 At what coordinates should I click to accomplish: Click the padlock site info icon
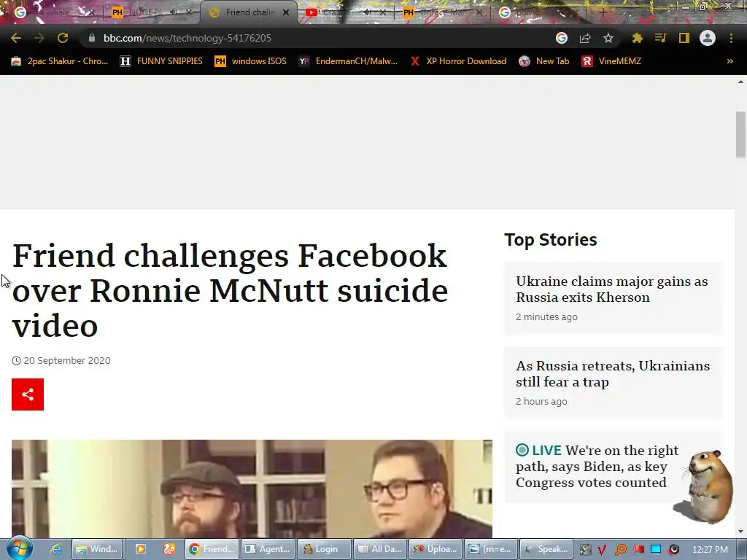click(x=92, y=38)
